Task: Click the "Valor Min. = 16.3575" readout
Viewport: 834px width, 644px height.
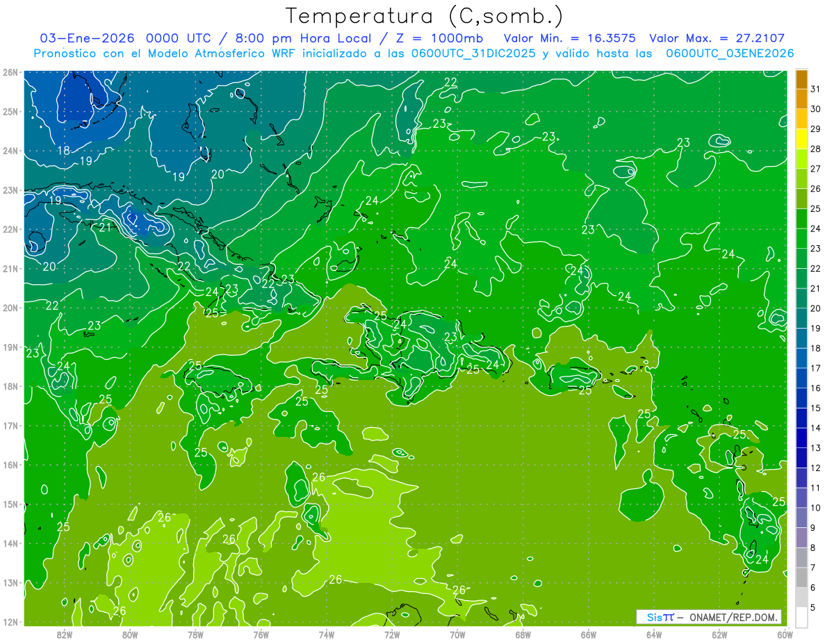Action: (x=571, y=38)
